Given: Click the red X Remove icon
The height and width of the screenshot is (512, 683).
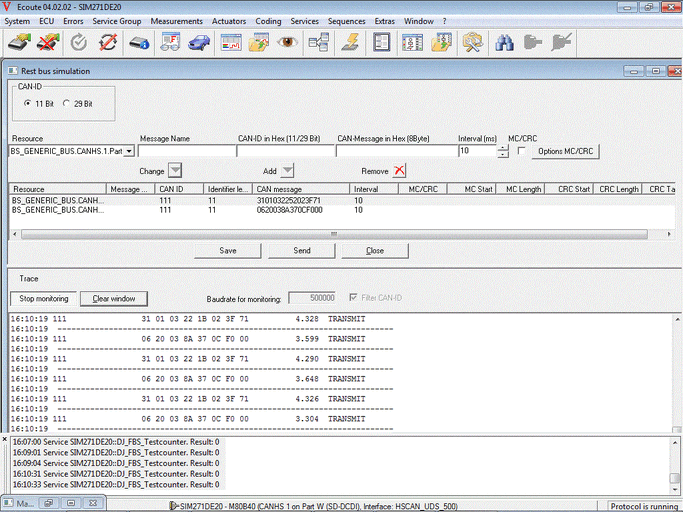Looking at the screenshot, I should coord(400,171).
